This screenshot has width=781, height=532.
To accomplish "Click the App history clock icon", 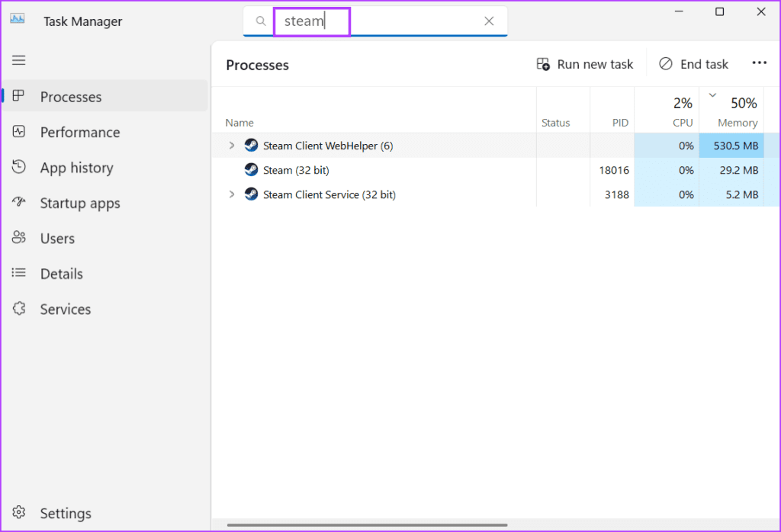I will 18,166.
